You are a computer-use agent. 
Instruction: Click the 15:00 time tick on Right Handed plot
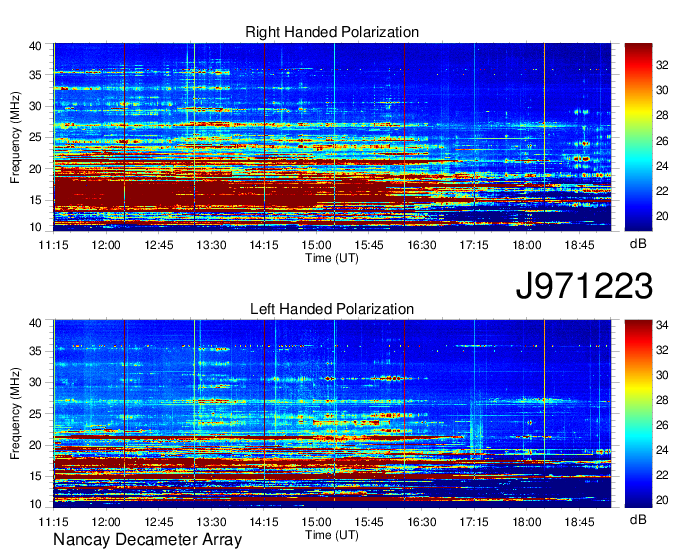(x=317, y=245)
